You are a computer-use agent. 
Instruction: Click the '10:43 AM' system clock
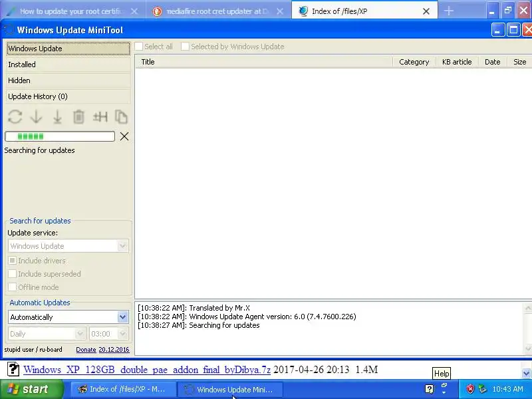pos(508,389)
